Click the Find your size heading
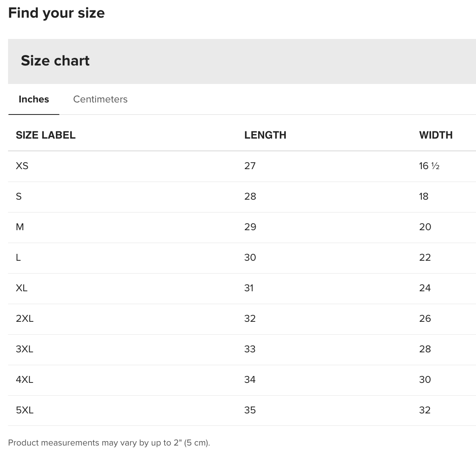The height and width of the screenshot is (462, 476). point(56,13)
